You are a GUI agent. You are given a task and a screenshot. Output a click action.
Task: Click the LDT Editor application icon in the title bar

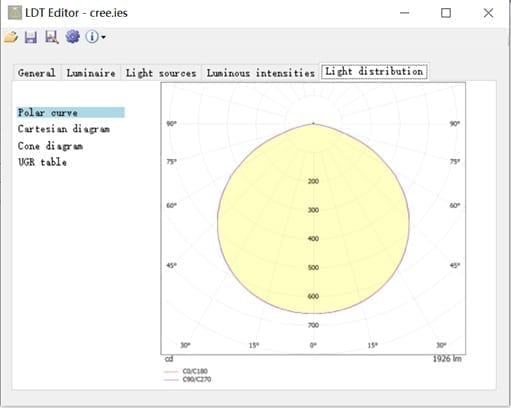(x=15, y=13)
